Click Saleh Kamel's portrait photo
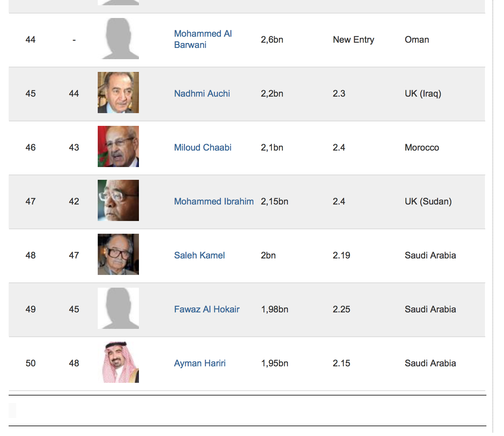The width and height of the screenshot is (504, 436). tap(118, 254)
